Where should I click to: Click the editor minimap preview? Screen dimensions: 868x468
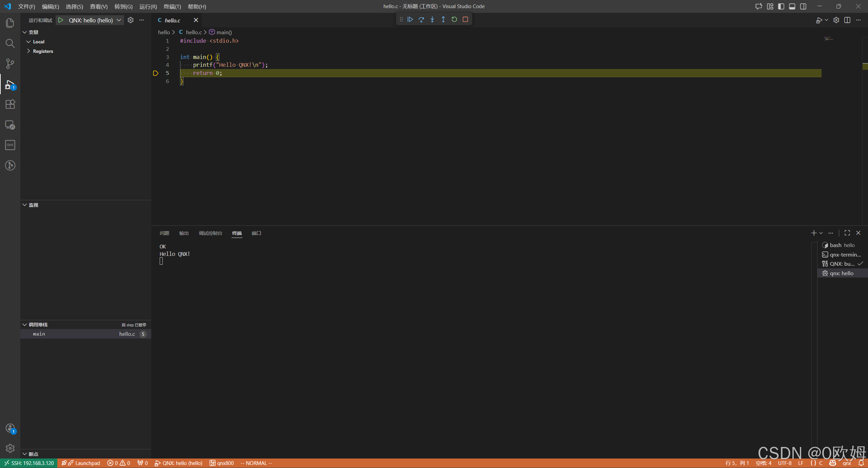(829, 39)
